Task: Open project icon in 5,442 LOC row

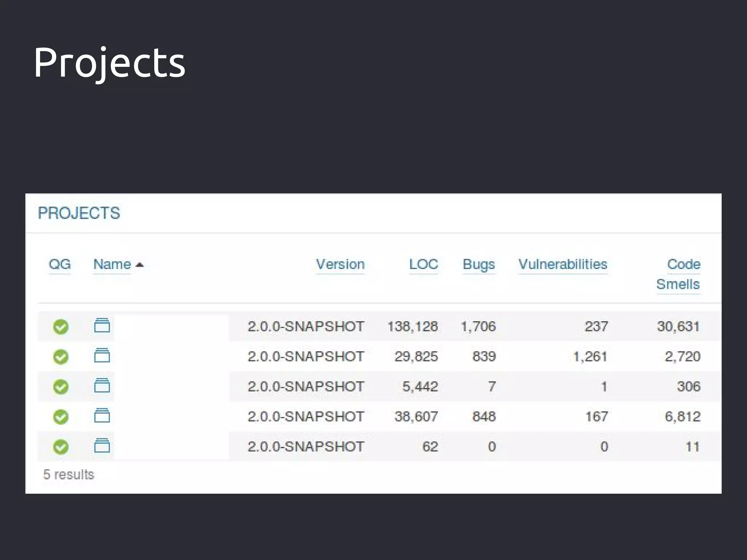Action: click(102, 385)
